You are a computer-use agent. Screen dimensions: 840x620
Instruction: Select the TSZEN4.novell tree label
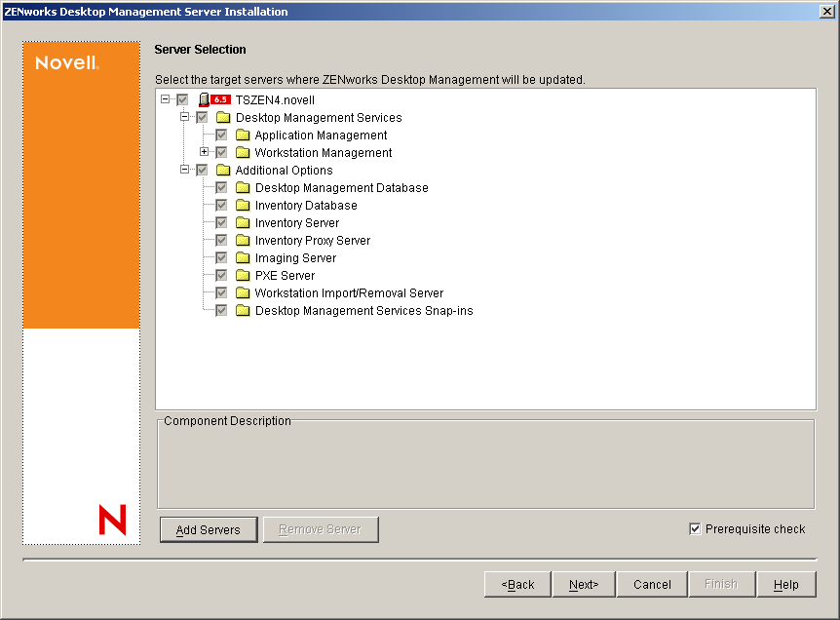tap(275, 100)
